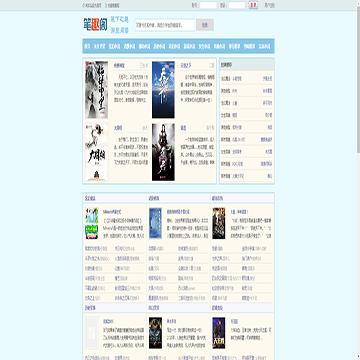Screen dimensions: 360x360
Task: Click the gray search button
Action: pos(205,25)
